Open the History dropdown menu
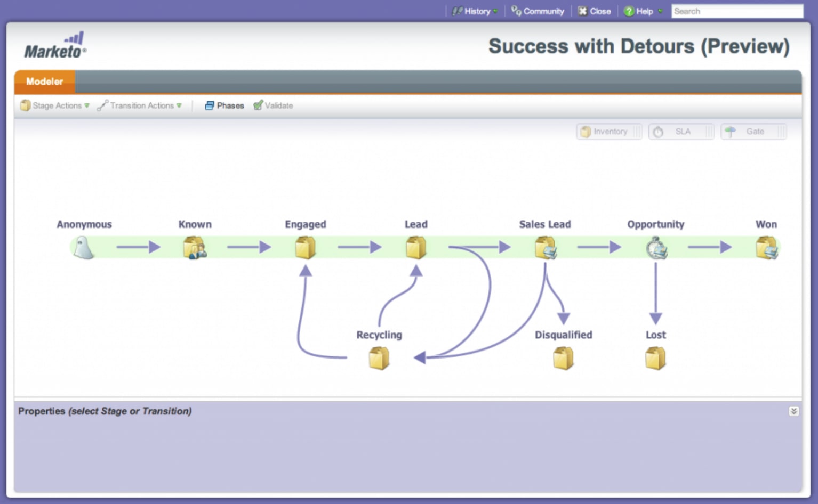Viewport: 818px width, 504px height. [x=475, y=11]
